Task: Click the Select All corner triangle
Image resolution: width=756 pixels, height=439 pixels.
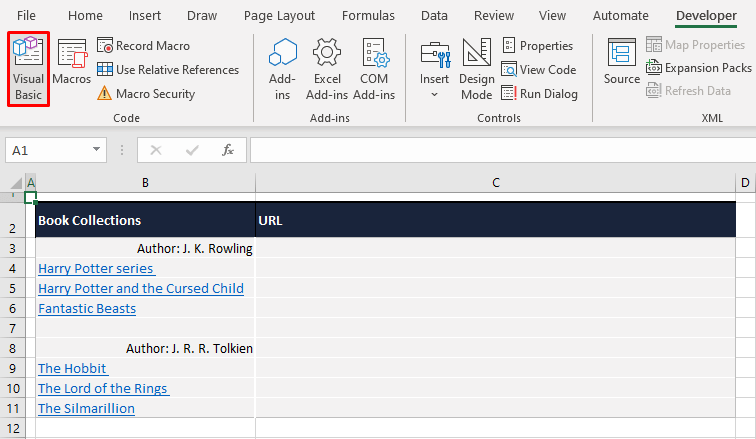Action: 16,183
